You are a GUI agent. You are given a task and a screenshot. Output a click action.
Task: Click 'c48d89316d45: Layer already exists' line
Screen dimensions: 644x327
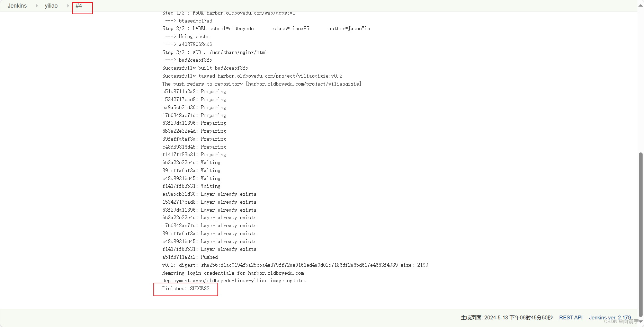point(209,241)
